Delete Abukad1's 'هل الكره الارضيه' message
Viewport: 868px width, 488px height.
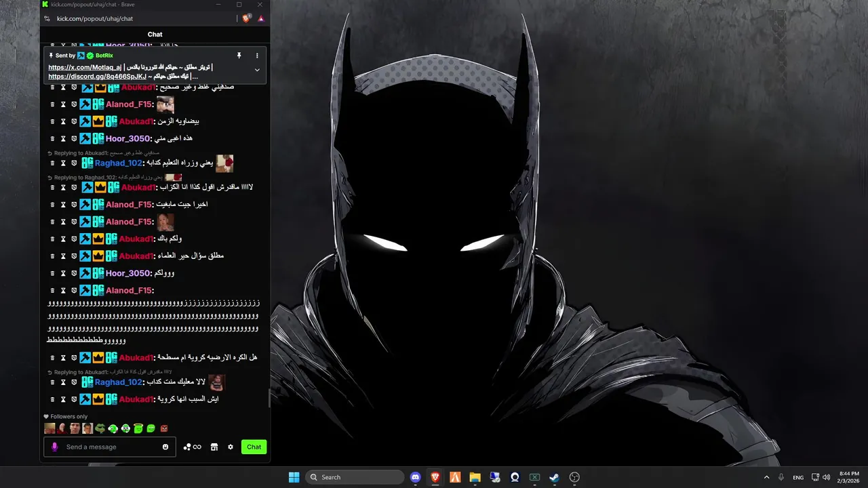coord(52,358)
